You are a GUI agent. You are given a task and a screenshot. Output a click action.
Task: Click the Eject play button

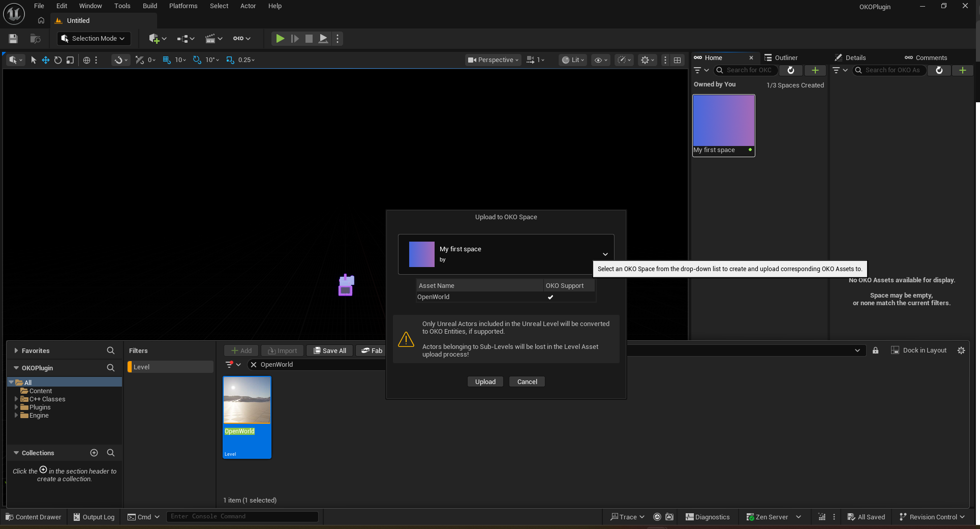pyautogui.click(x=323, y=39)
